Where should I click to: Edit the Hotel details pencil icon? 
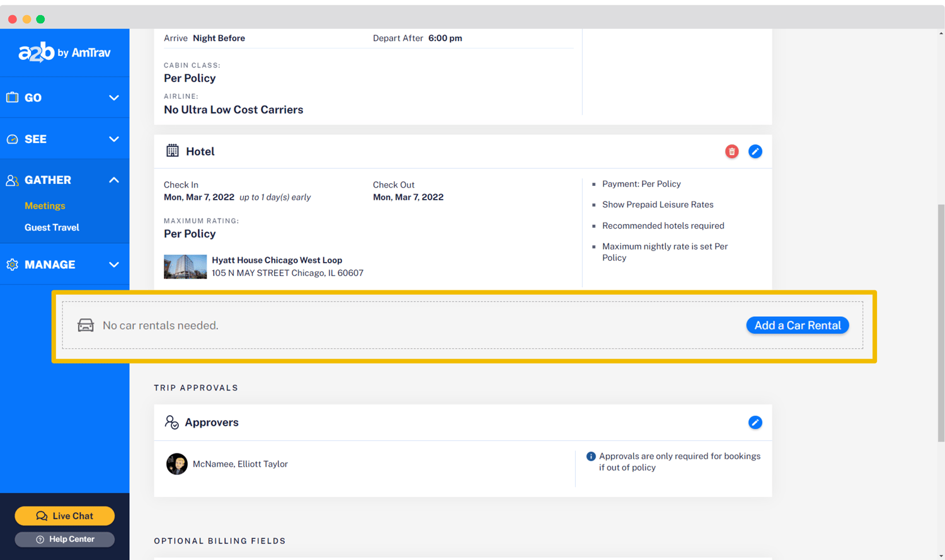click(x=755, y=151)
